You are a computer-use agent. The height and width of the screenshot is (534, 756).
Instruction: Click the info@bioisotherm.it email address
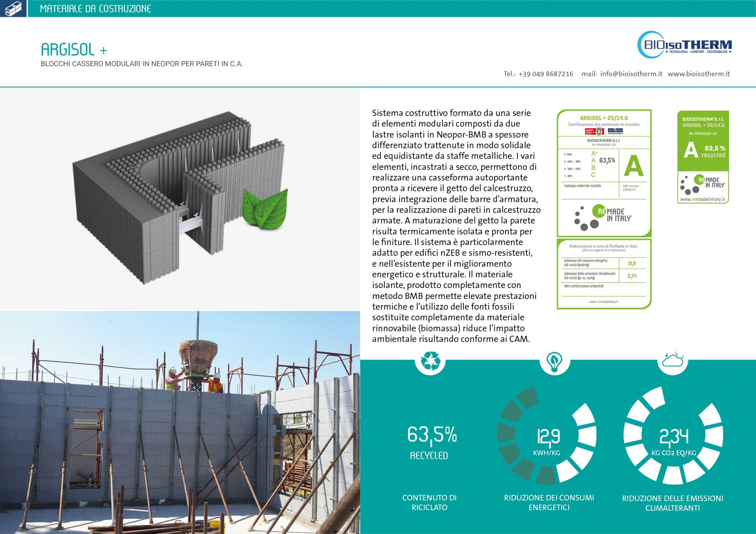click(x=631, y=74)
